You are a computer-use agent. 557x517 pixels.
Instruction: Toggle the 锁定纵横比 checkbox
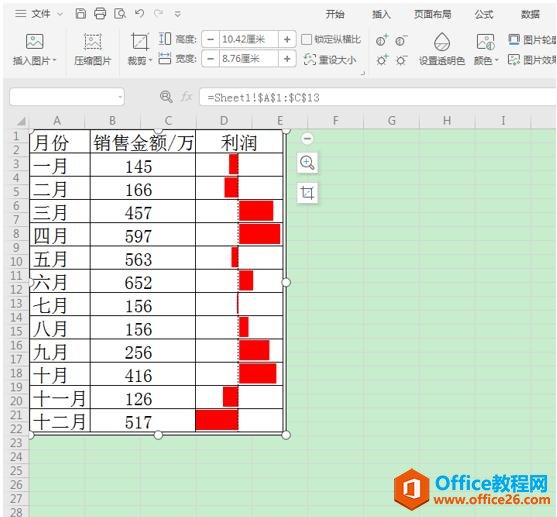click(x=306, y=39)
